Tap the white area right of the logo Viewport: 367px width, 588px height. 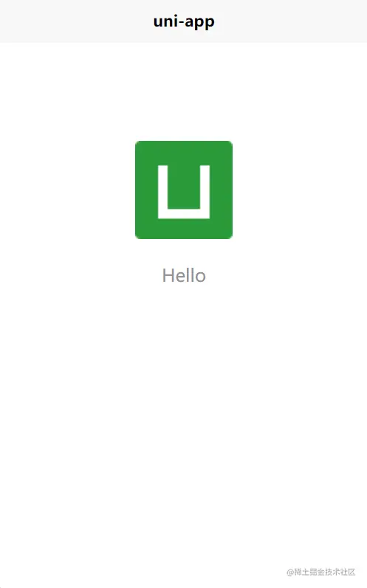pos(301,190)
